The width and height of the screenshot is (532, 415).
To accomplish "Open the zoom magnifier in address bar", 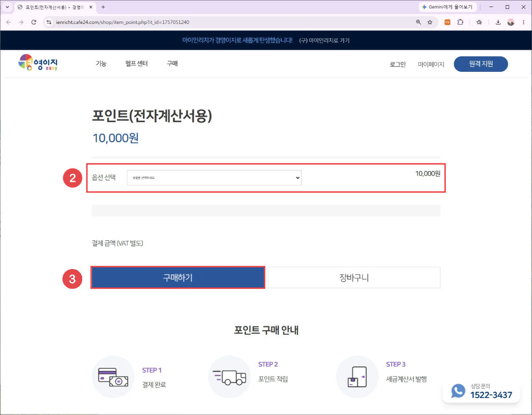I will click(418, 22).
